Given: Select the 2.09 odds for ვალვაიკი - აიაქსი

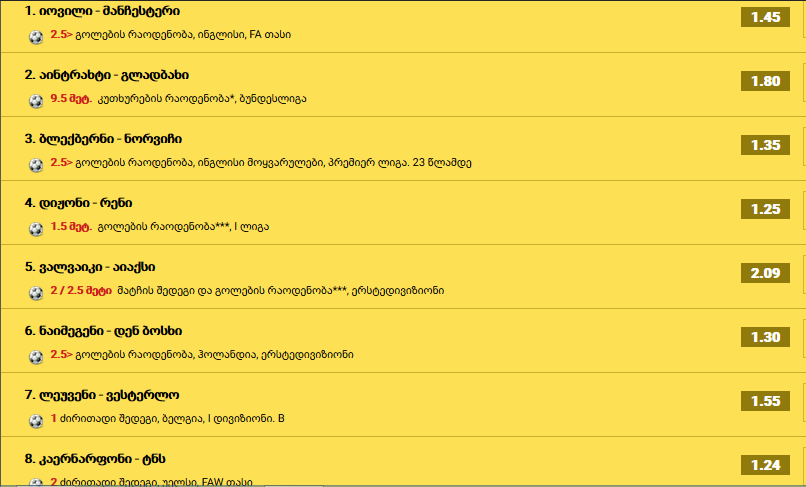Looking at the screenshot, I should coord(765,273).
